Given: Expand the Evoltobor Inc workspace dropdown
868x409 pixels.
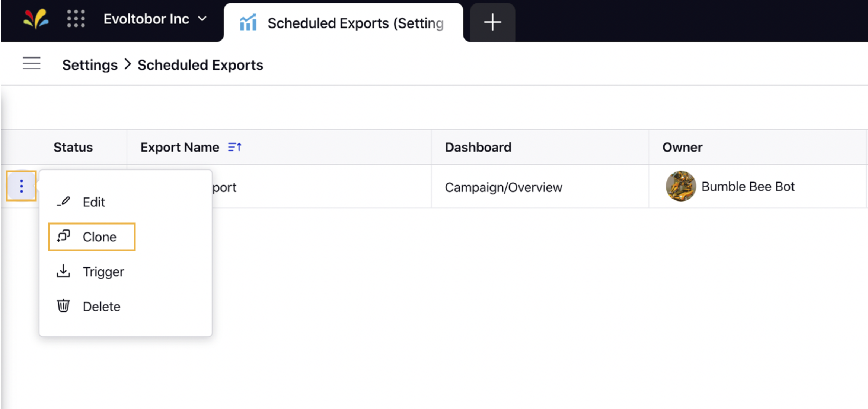Looking at the screenshot, I should (155, 19).
